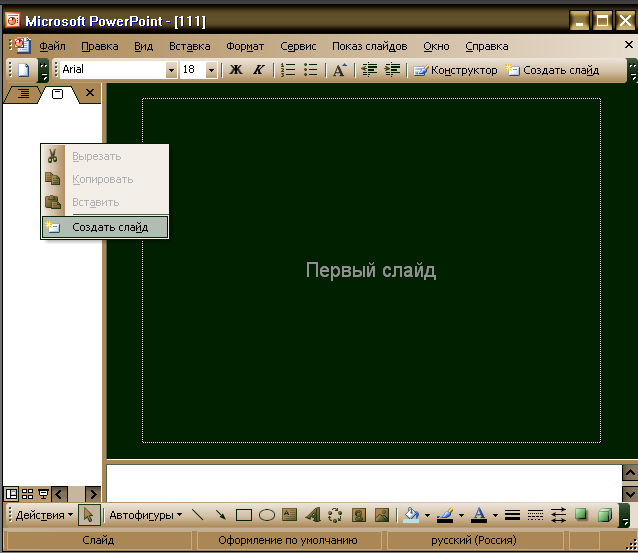This screenshot has height=553, width=638.
Task: Open the Показ слайдов menu
Action: tap(369, 46)
